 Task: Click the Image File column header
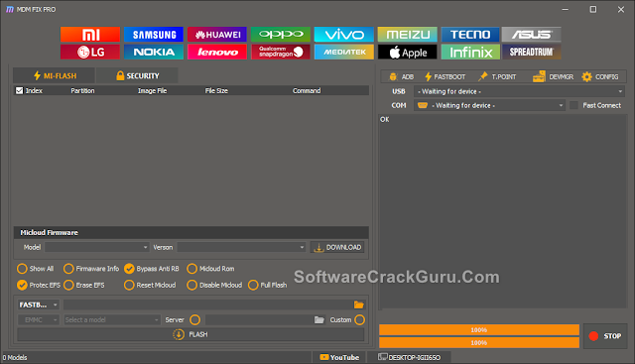pyautogui.click(x=152, y=90)
